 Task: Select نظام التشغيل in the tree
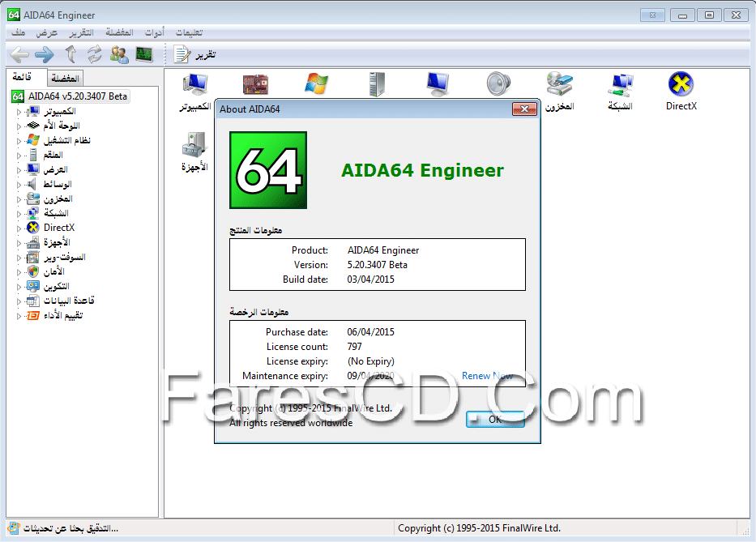point(67,140)
